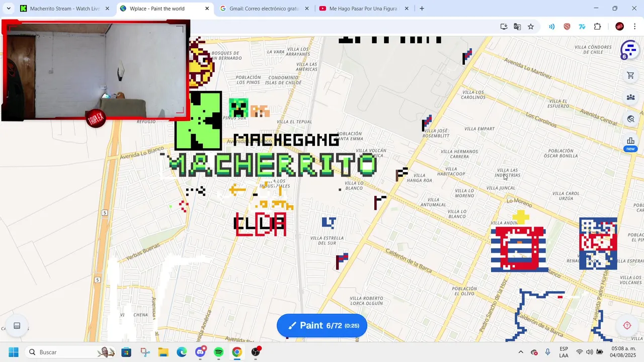
Task: Open Spotify from taskbar
Action: (x=218, y=352)
